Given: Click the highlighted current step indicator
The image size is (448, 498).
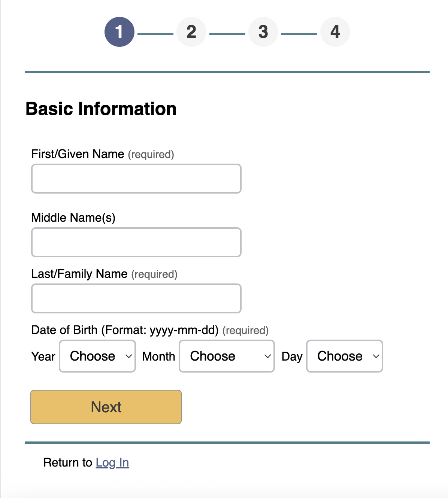Looking at the screenshot, I should [119, 31].
